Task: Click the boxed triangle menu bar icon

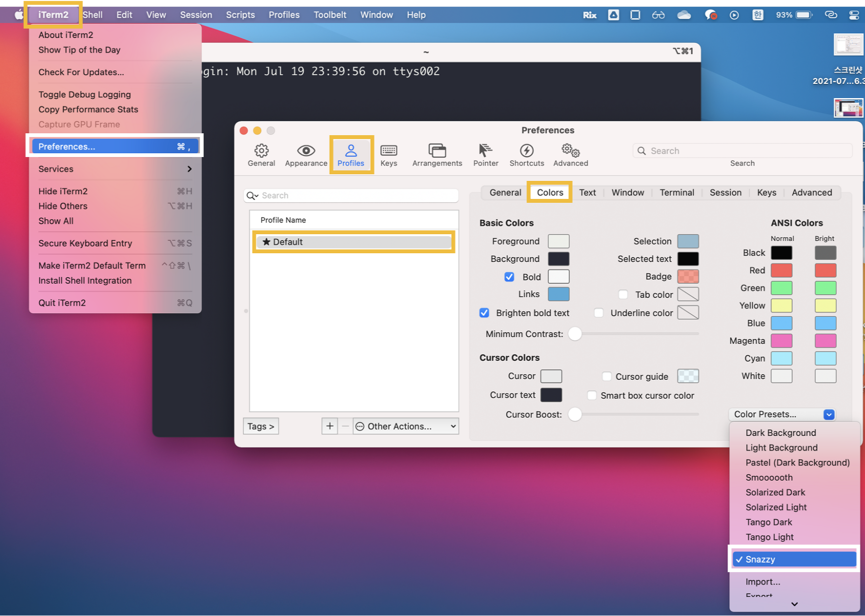Action: 613,15
